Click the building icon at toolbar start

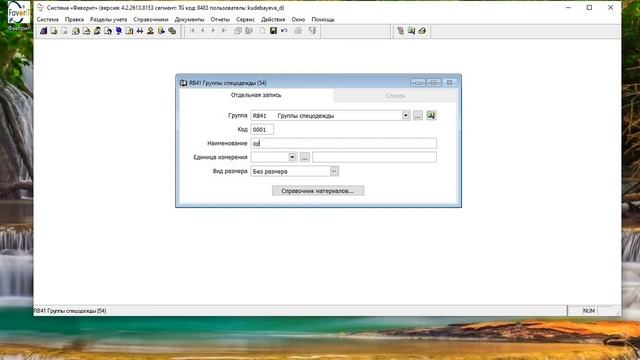pyautogui.click(x=43, y=31)
